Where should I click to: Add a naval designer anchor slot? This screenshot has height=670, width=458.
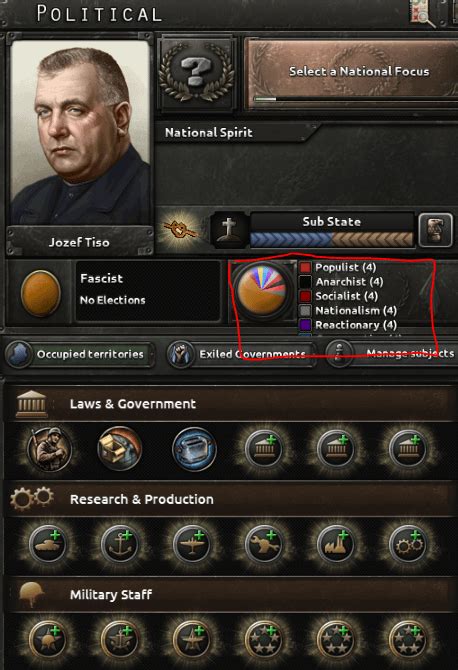(x=120, y=545)
